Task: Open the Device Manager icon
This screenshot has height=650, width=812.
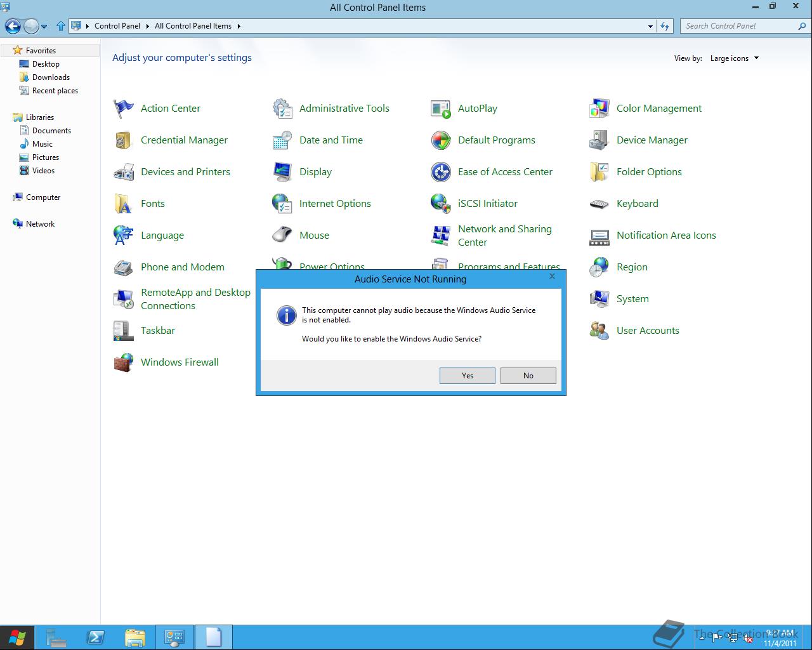Action: [x=599, y=140]
